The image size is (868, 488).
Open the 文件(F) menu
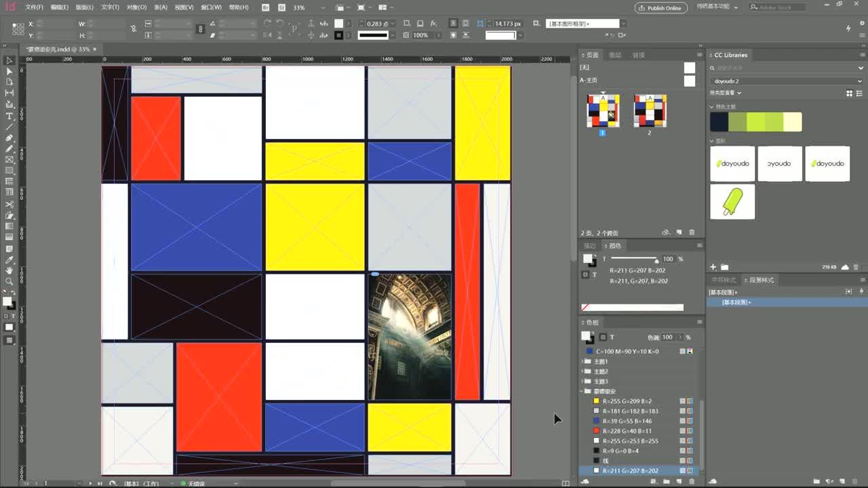[34, 7]
